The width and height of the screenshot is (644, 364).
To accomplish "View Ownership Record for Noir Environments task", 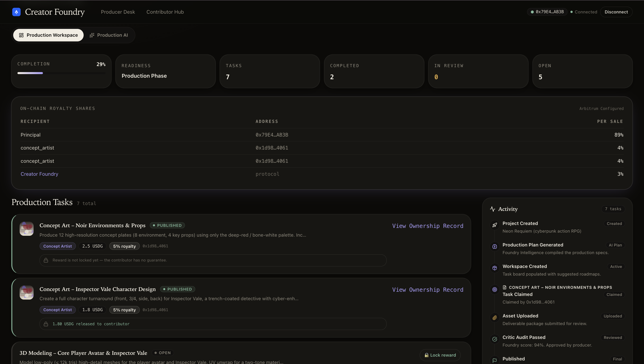I will (x=428, y=226).
